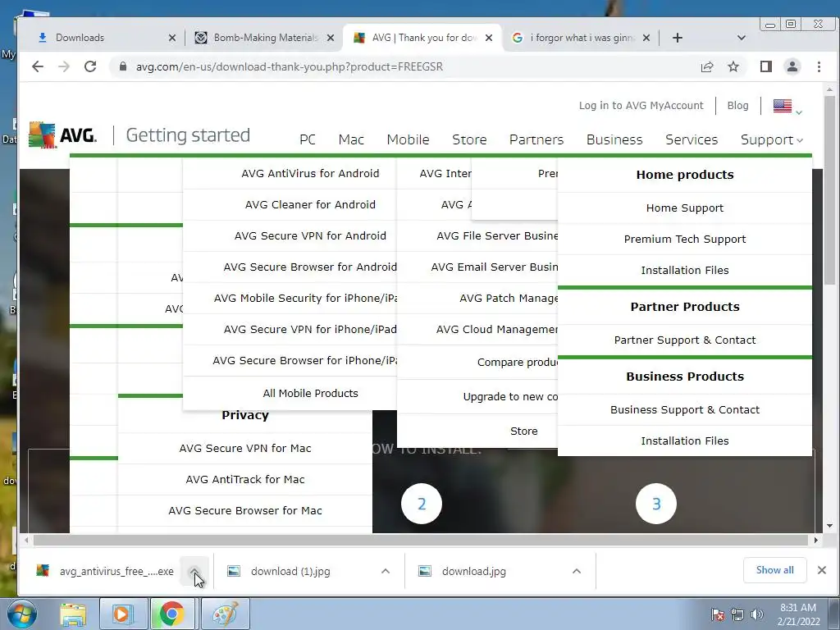Bookmark this page with star icon
840x630 pixels.
[733, 66]
